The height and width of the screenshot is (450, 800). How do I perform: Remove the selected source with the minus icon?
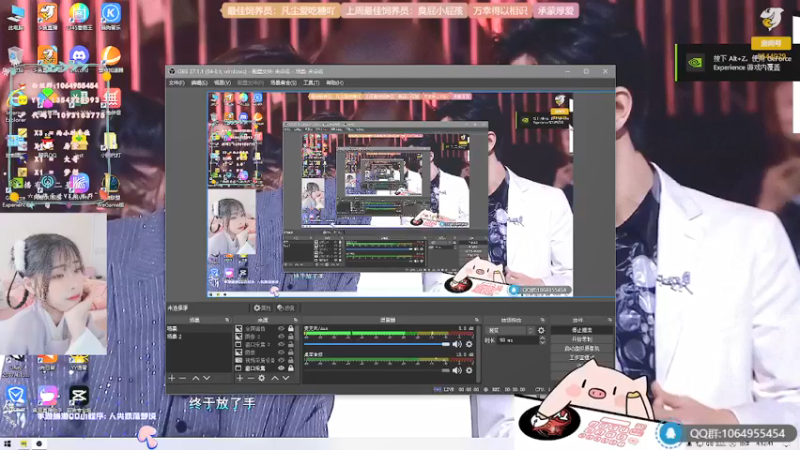251,379
